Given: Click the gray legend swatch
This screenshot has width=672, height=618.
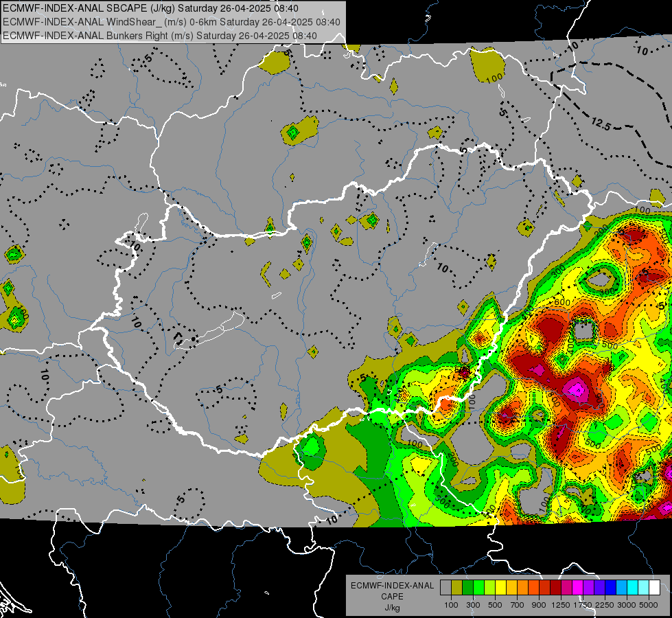Looking at the screenshot, I should (445, 588).
